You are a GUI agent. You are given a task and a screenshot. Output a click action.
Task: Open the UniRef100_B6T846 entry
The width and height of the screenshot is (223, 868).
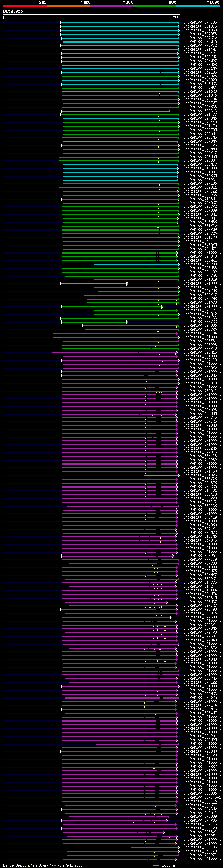click(x=200, y=95)
